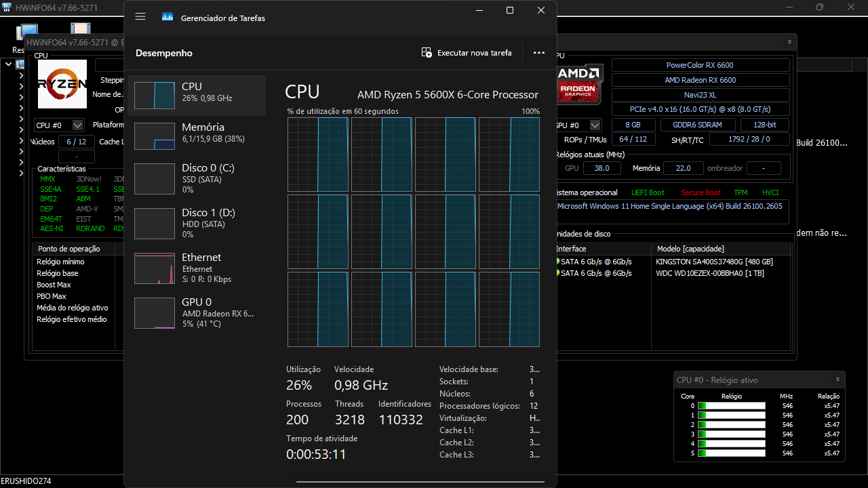Open the CPU #0 selector dropdown
The width and height of the screenshot is (868, 488).
click(x=77, y=125)
